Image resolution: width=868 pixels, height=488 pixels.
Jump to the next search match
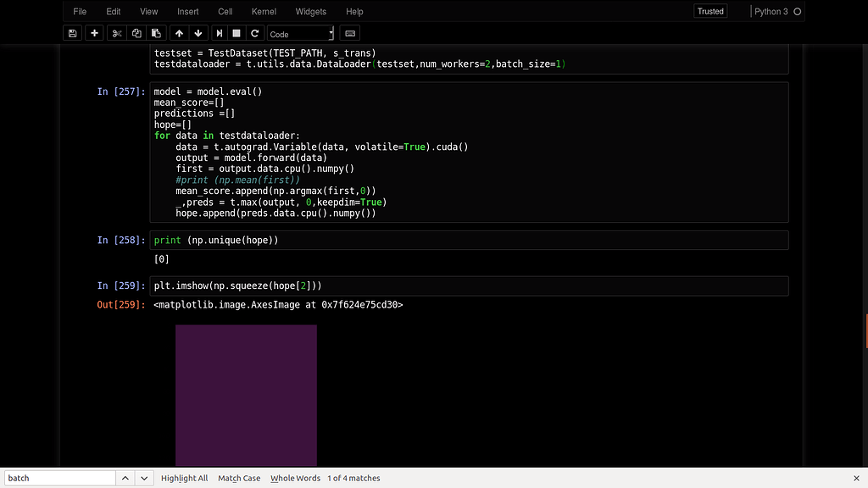(145, 478)
